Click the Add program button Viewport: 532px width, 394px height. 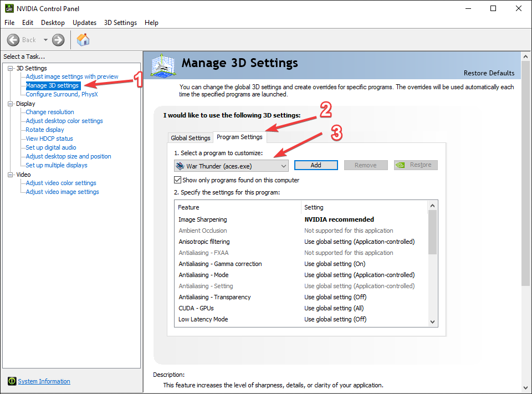[316, 165]
